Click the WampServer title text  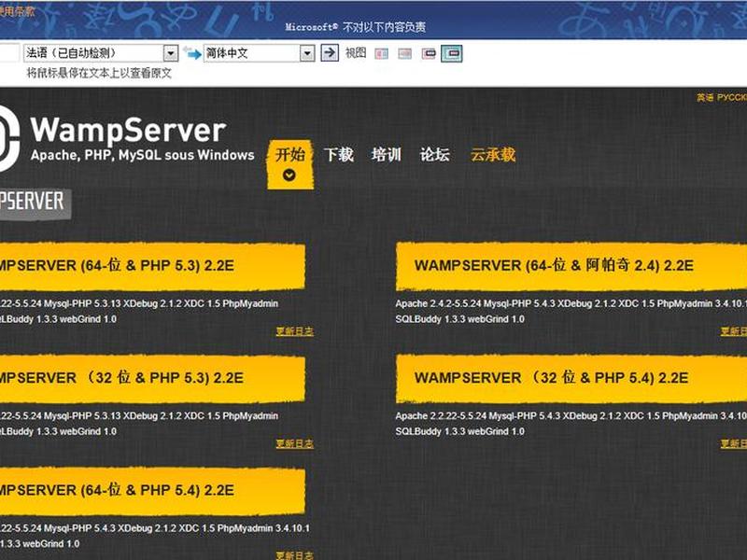[x=128, y=130]
